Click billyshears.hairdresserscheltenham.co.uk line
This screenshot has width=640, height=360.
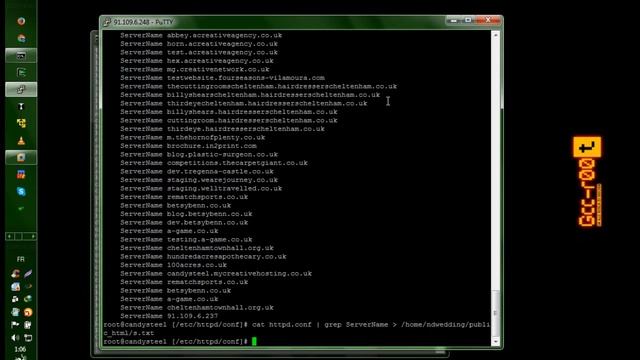pyautogui.click(x=229, y=112)
